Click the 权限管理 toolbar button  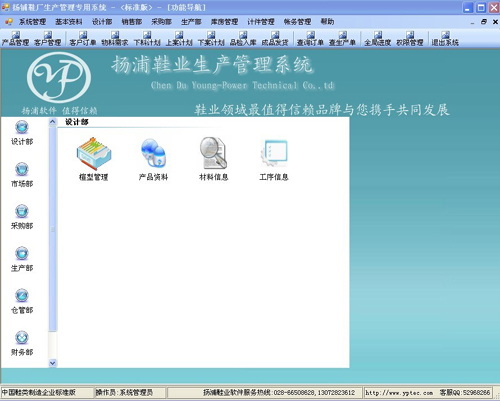click(x=410, y=39)
